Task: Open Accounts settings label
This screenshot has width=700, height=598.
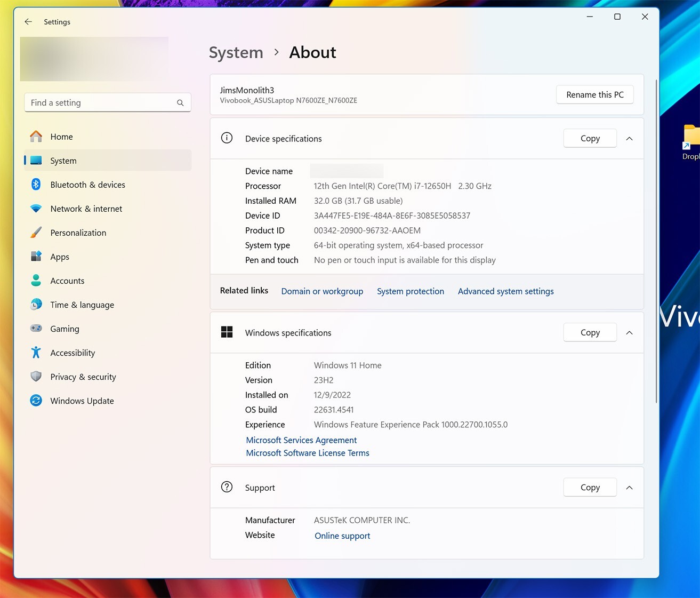Action: pyautogui.click(x=67, y=281)
